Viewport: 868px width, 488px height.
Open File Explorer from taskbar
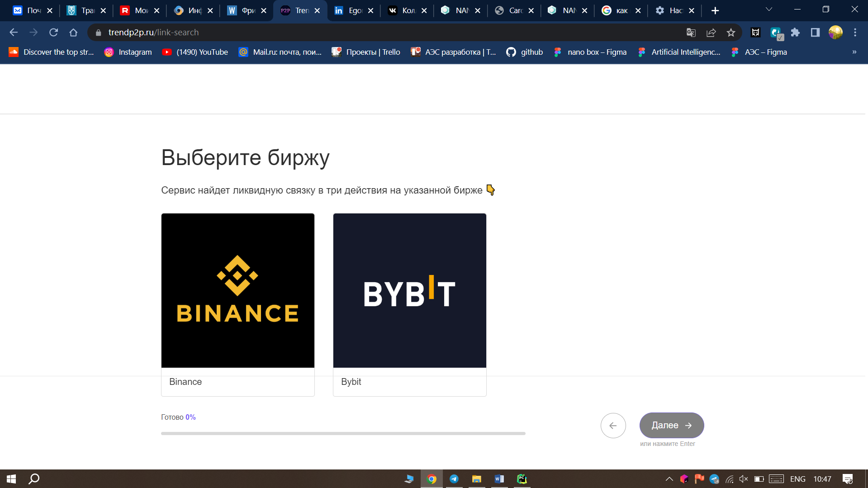click(x=477, y=479)
